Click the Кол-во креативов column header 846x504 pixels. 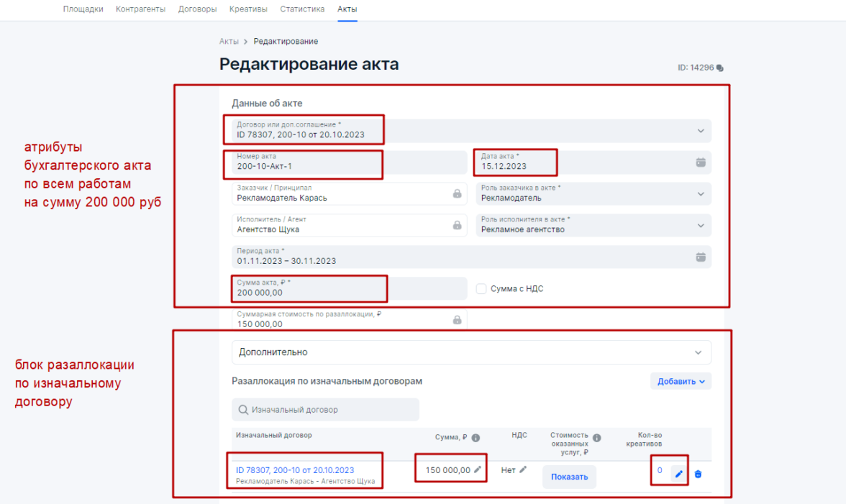(645, 439)
